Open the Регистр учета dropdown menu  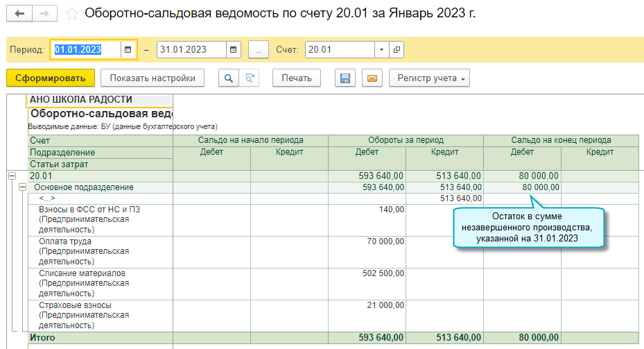tap(429, 78)
